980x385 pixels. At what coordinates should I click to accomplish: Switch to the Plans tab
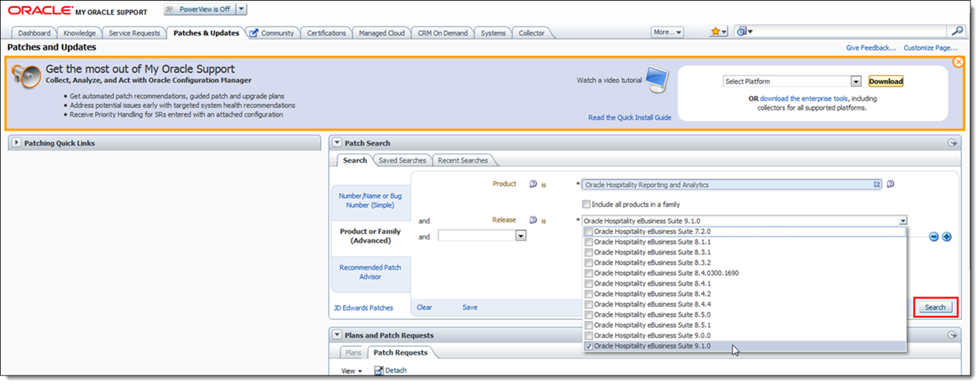pyautogui.click(x=353, y=352)
